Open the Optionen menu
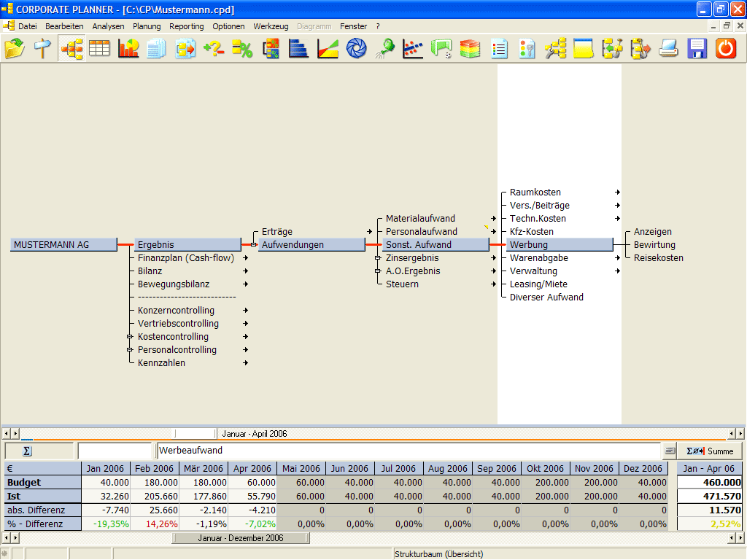 [228, 26]
